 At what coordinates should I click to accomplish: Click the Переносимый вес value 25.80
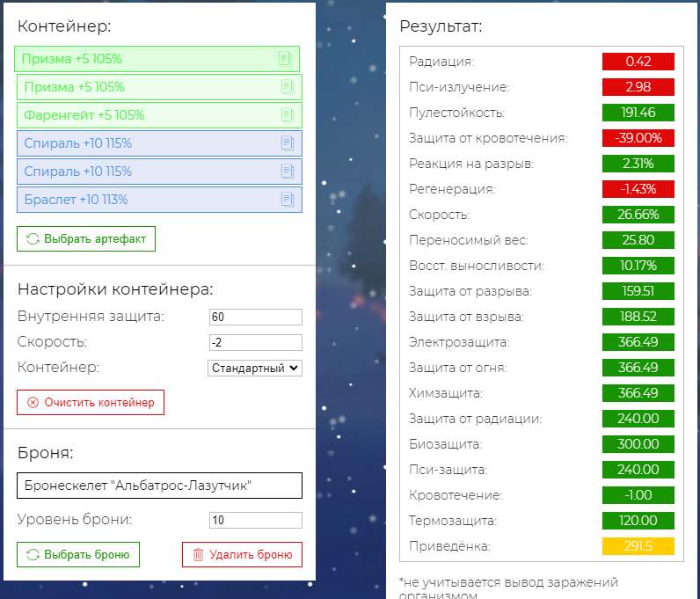638,240
